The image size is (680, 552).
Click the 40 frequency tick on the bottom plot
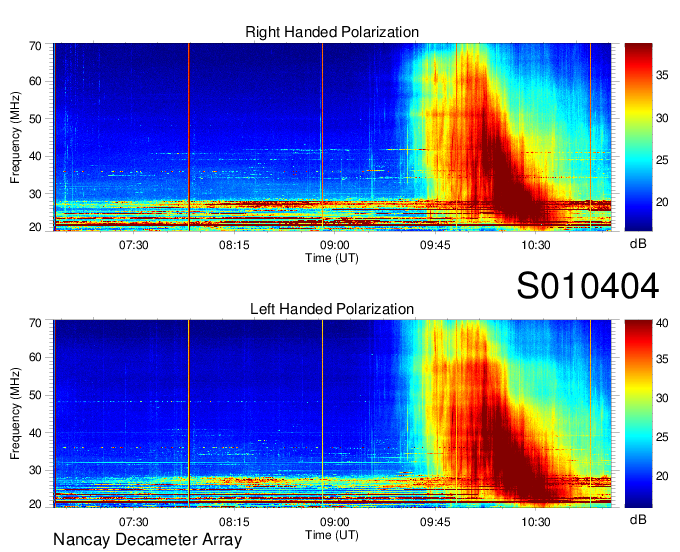35,433
